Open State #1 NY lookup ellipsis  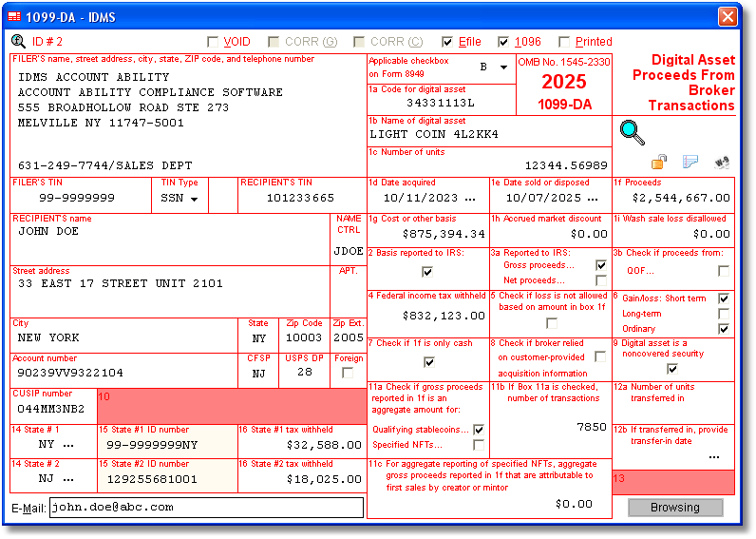coord(68,445)
